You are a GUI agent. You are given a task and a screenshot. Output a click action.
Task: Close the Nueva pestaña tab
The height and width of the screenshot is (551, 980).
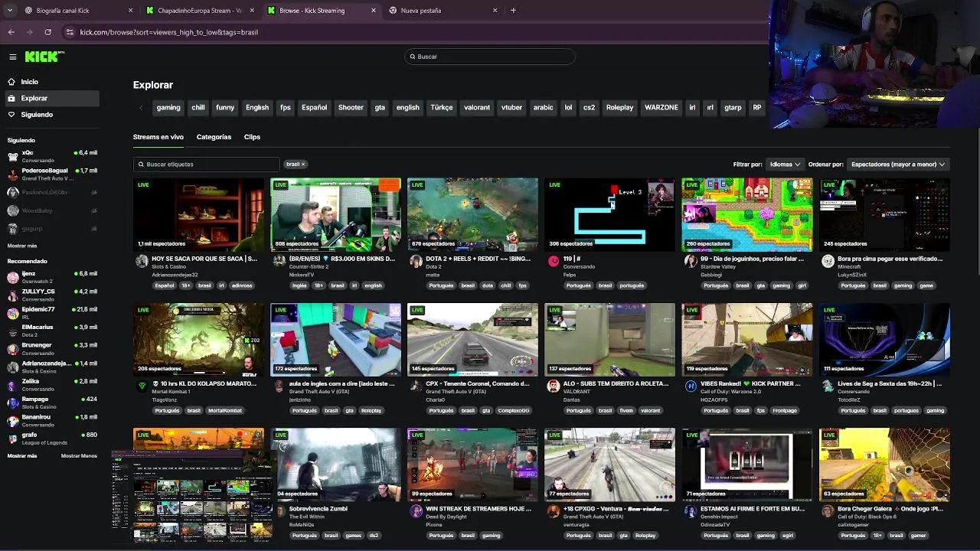click(495, 11)
